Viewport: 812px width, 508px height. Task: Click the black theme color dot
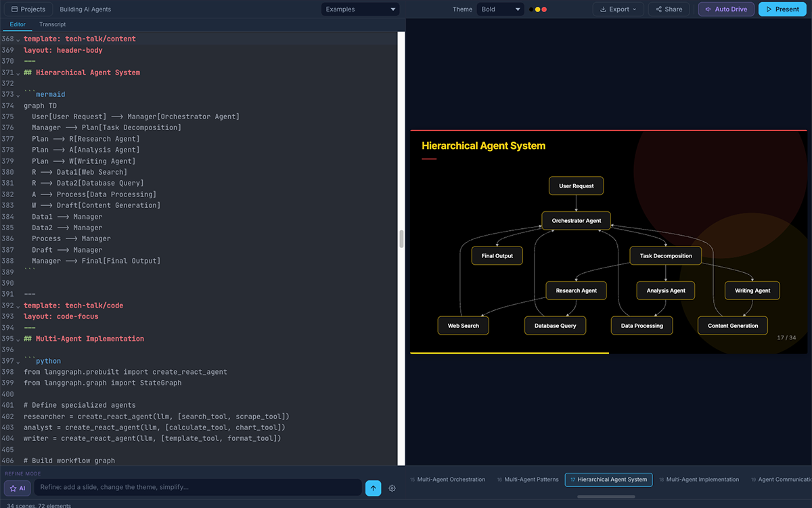(x=531, y=9)
